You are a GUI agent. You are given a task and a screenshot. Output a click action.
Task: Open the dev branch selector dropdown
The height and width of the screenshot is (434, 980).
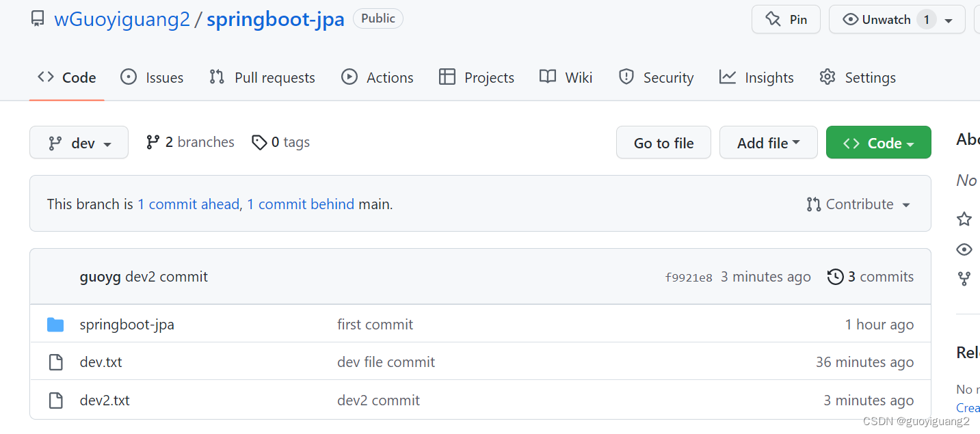pyautogui.click(x=79, y=142)
